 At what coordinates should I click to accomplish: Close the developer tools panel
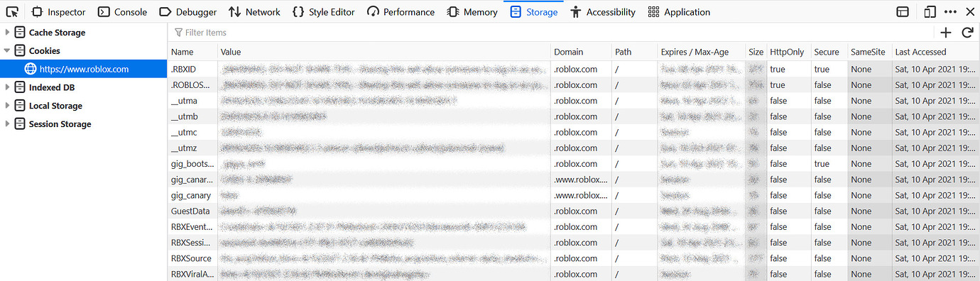pos(970,11)
